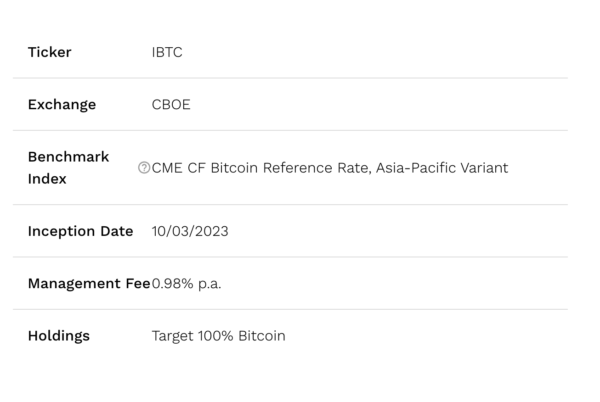Click the Inception Date table row
The height and width of the screenshot is (402, 600).
pos(290,231)
